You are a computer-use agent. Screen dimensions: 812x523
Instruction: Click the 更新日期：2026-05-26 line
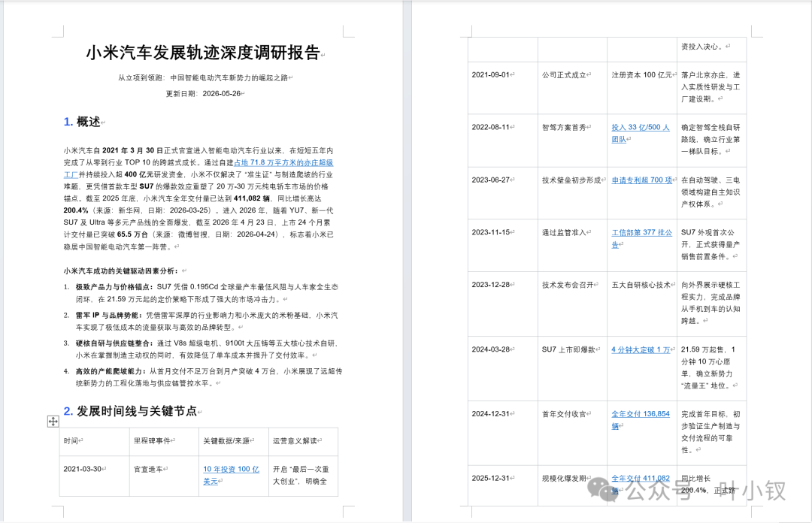click(203, 94)
